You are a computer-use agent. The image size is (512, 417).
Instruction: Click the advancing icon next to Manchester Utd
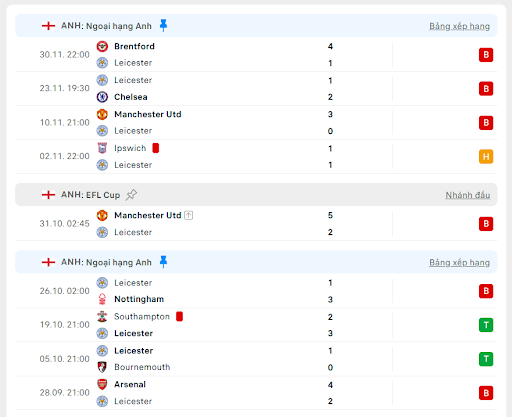pyautogui.click(x=189, y=215)
